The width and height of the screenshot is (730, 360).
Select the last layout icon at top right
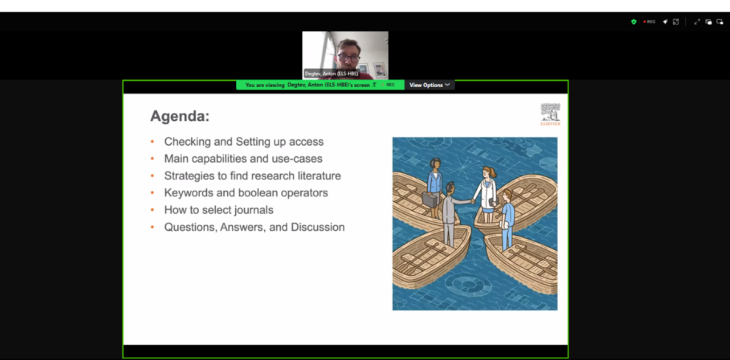click(720, 22)
